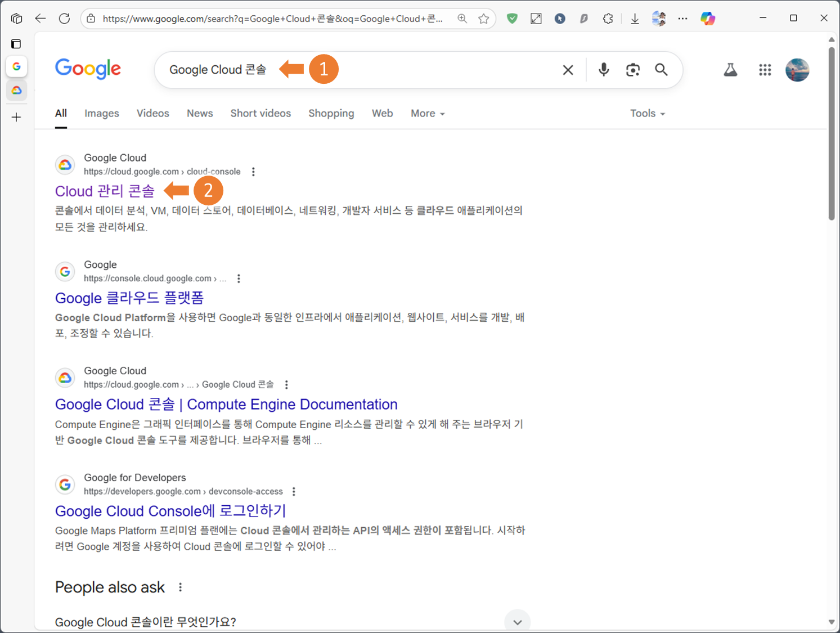Search by image with camera icon

(x=633, y=70)
